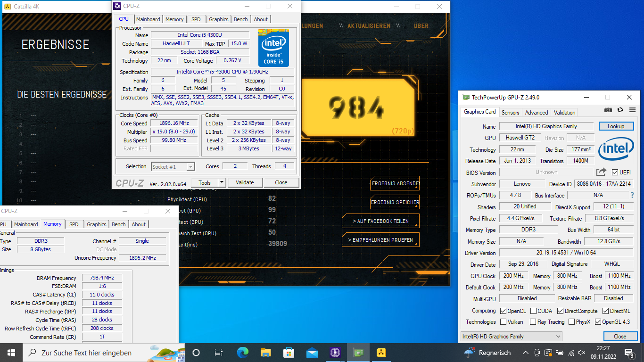Screen dimensions: 644x362
Task: Switch to GPU-Z via taskbar icon
Action: coord(358,352)
